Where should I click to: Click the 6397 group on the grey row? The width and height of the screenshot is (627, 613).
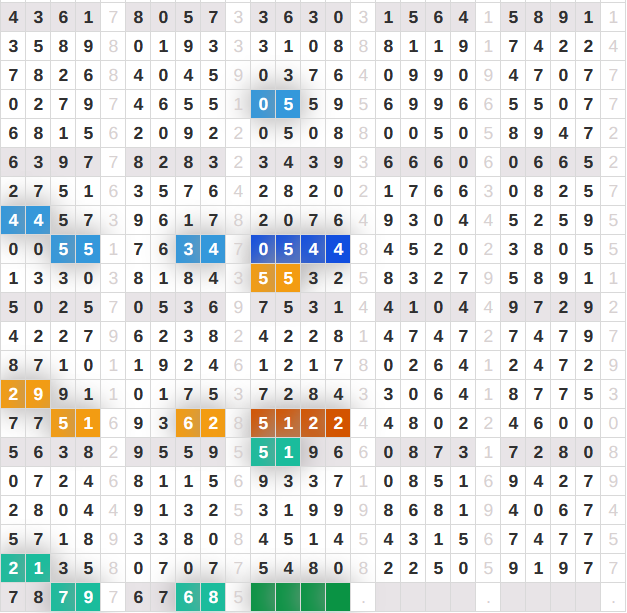tap(50, 162)
